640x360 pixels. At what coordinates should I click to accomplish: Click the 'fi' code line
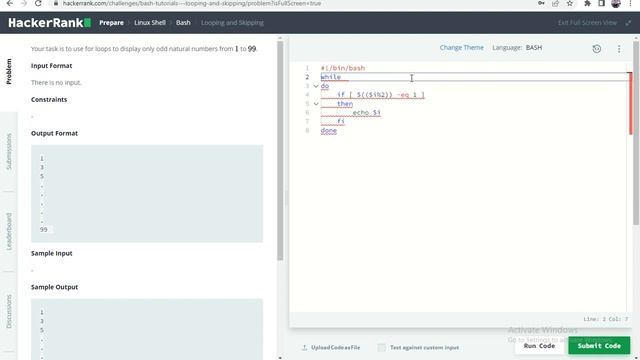341,121
